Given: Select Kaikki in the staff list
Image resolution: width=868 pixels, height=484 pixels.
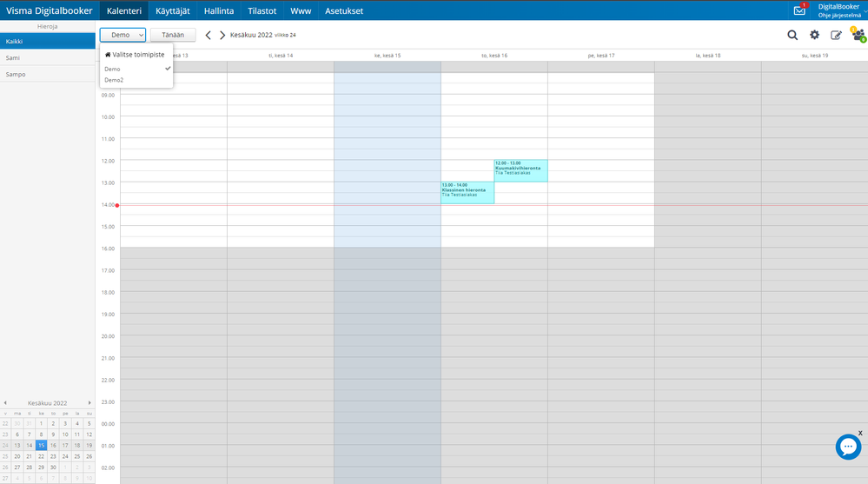Looking at the screenshot, I should coord(48,41).
